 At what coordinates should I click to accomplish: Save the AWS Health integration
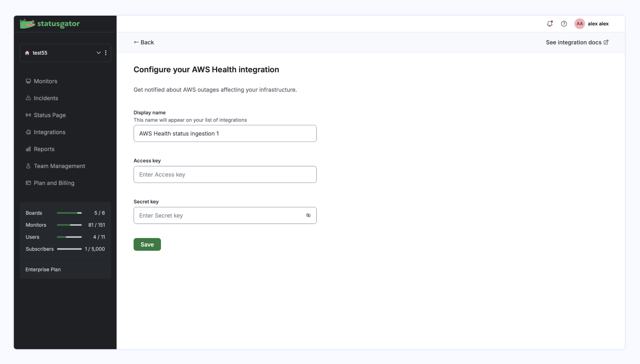click(147, 244)
